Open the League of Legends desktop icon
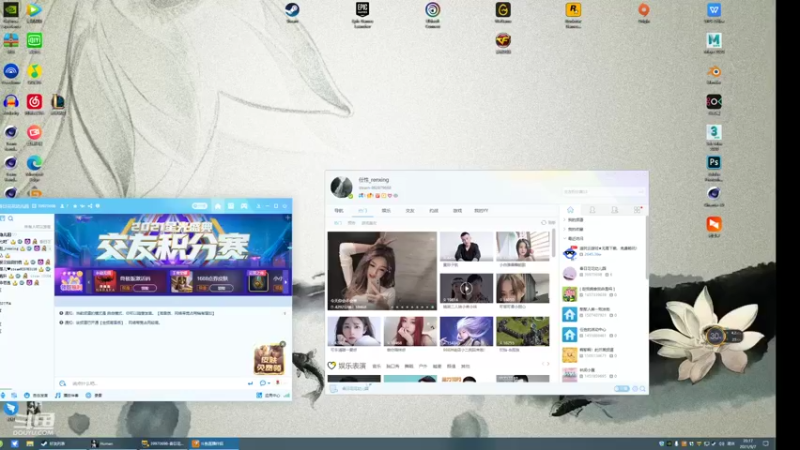The width and height of the screenshot is (800, 450). (x=58, y=102)
